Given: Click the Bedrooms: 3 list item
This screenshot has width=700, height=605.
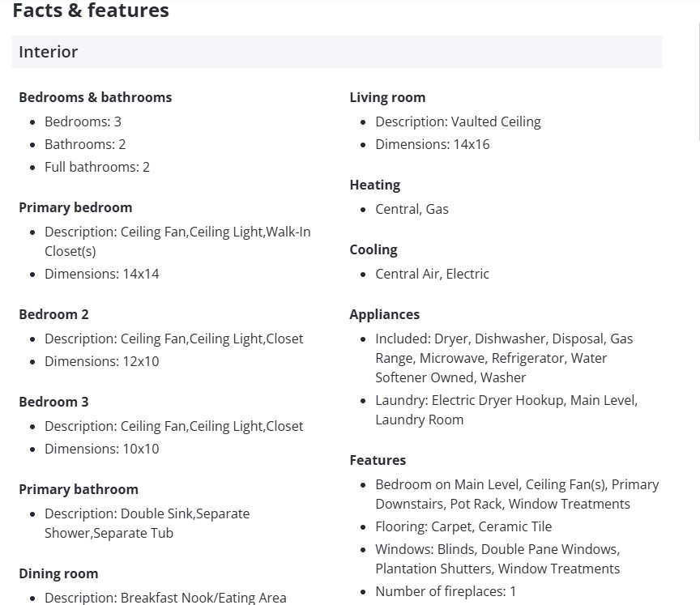Looking at the screenshot, I should 83,121.
